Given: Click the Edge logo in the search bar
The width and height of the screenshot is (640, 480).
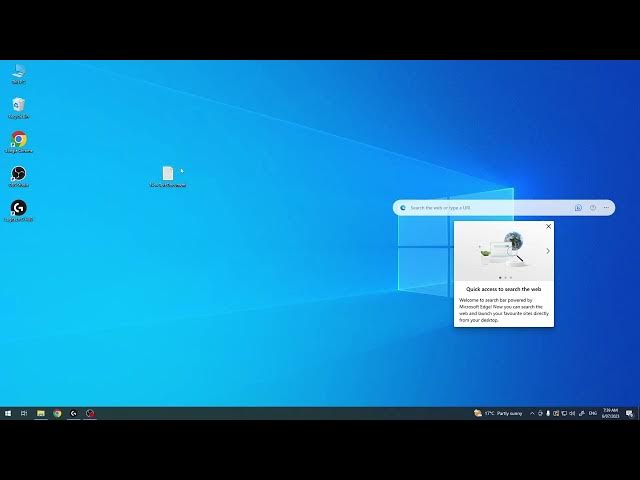Looking at the screenshot, I should tap(403, 208).
